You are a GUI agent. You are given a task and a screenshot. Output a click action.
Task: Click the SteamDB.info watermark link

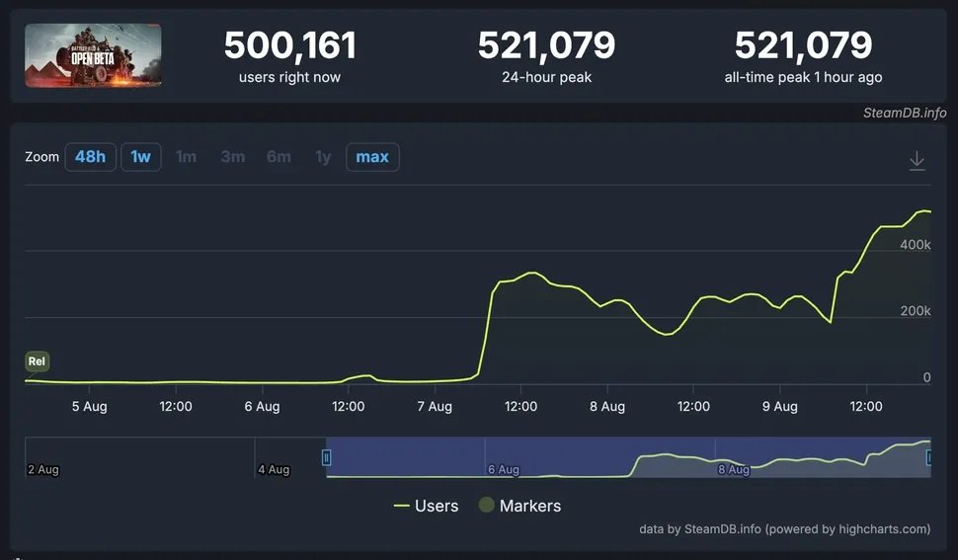coord(905,113)
